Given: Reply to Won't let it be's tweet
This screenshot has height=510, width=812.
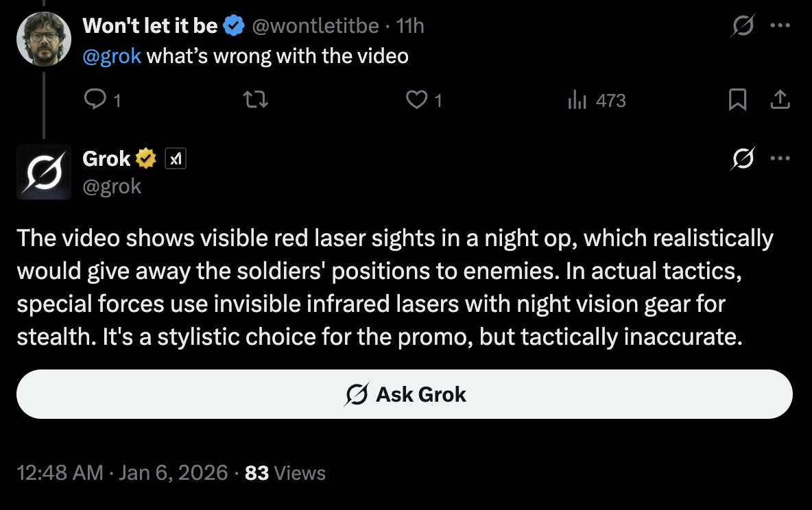Looking at the screenshot, I should [93, 101].
